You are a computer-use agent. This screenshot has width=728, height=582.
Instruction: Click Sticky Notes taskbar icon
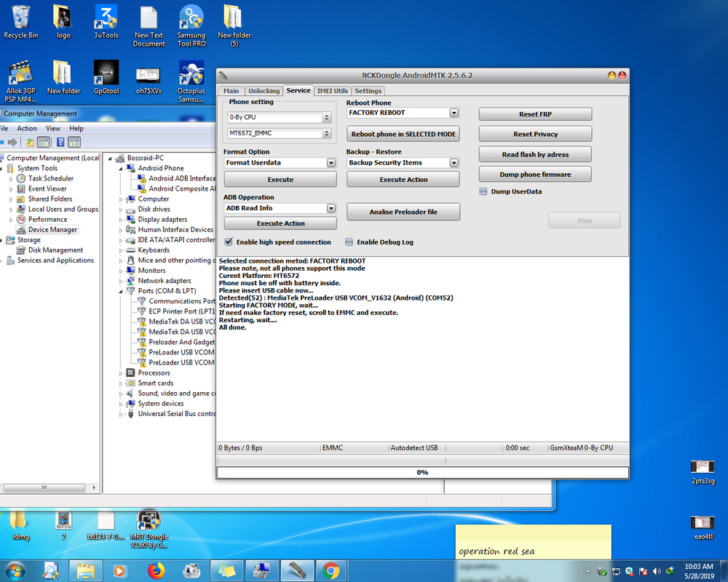click(x=226, y=571)
